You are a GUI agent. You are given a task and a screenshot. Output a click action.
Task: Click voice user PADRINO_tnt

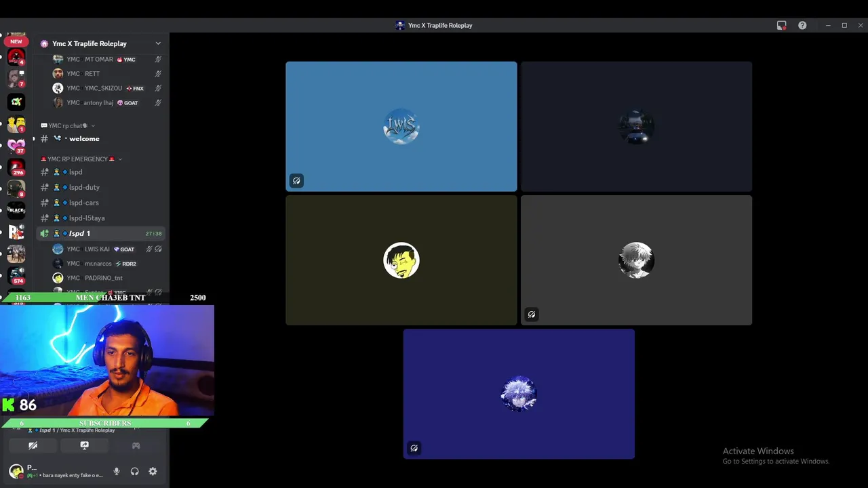pos(107,278)
